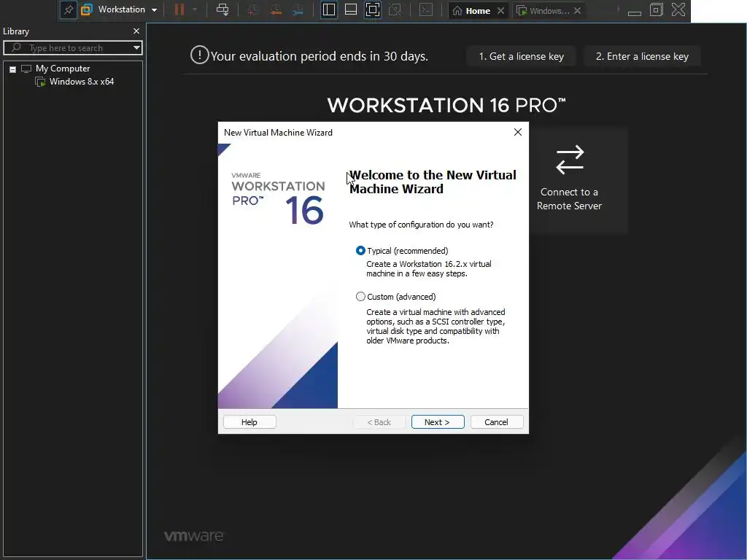This screenshot has height=560, width=747.
Task: Click the pause (suspend) VM icon
Action: click(179, 9)
